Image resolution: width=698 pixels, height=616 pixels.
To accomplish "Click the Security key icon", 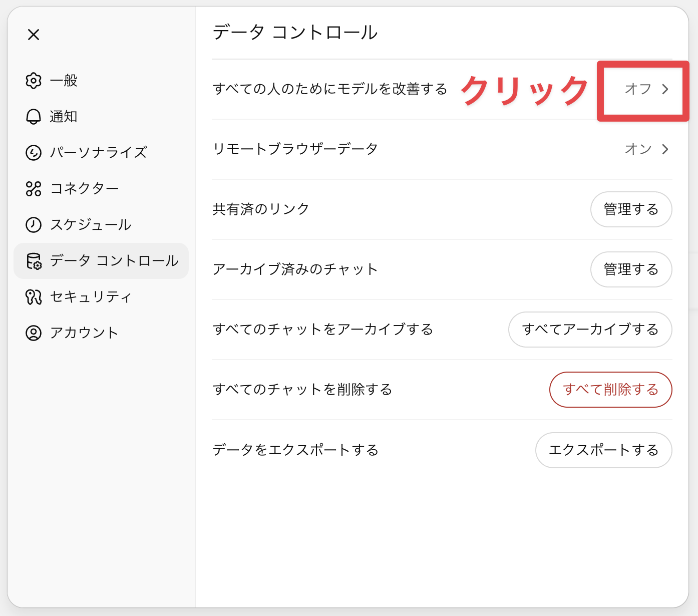I will 34,297.
